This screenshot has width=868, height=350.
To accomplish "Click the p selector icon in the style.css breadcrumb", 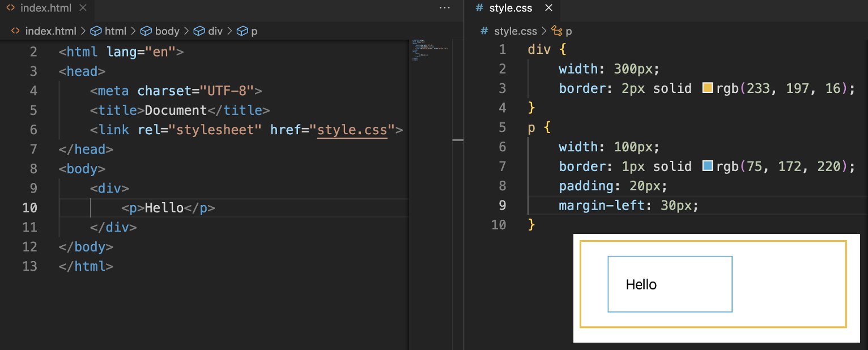I will pos(556,31).
